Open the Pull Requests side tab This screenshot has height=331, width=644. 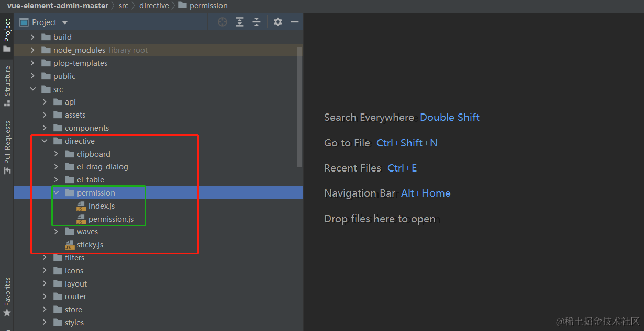pyautogui.click(x=7, y=147)
